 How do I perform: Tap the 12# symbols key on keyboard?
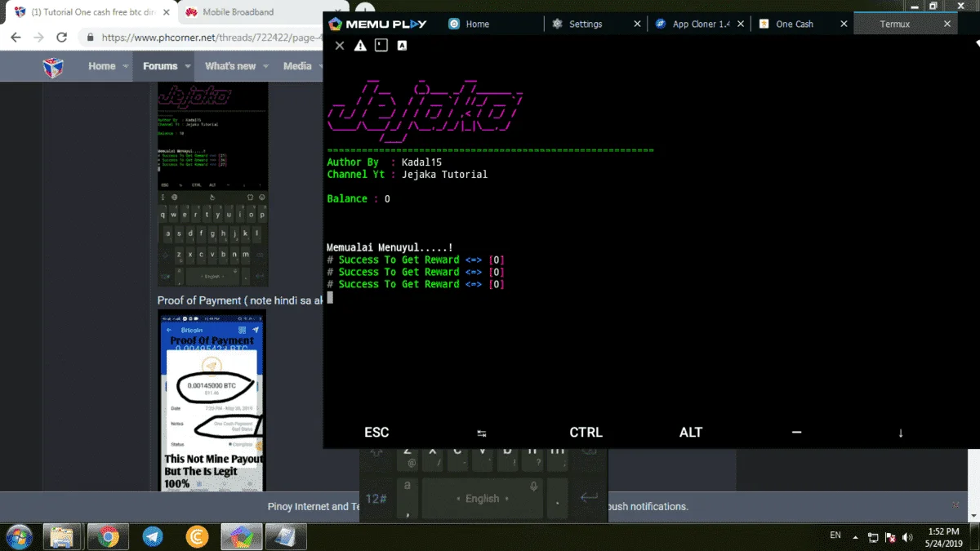click(376, 498)
